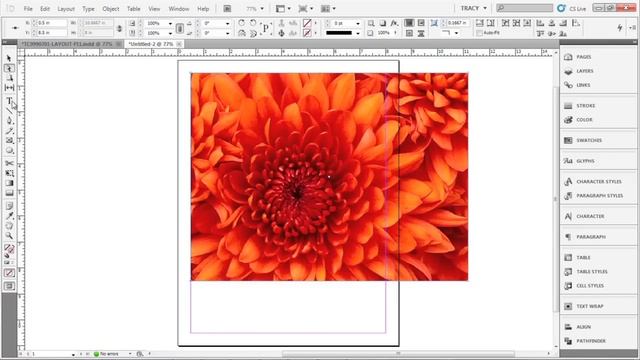Click the Fill and Stroke indicator

pyautogui.click(x=9, y=249)
